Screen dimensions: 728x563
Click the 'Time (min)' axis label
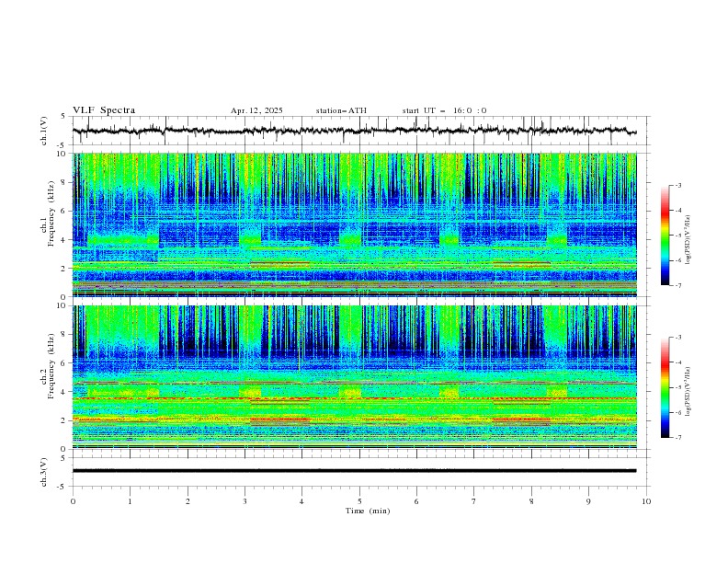tap(368, 511)
